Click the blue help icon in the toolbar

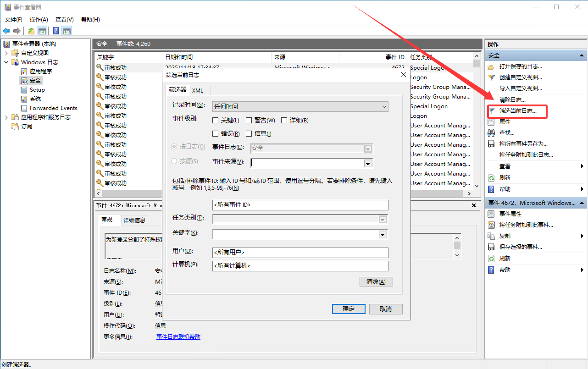tap(55, 31)
